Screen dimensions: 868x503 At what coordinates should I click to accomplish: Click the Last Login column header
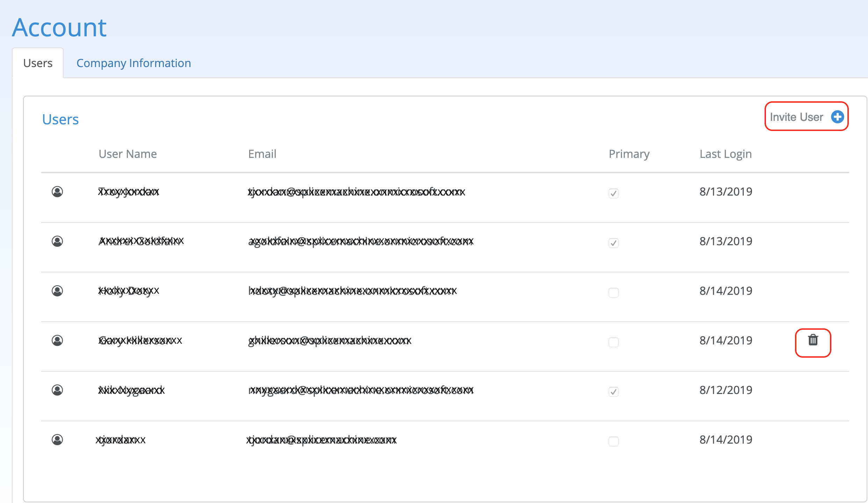(x=725, y=154)
